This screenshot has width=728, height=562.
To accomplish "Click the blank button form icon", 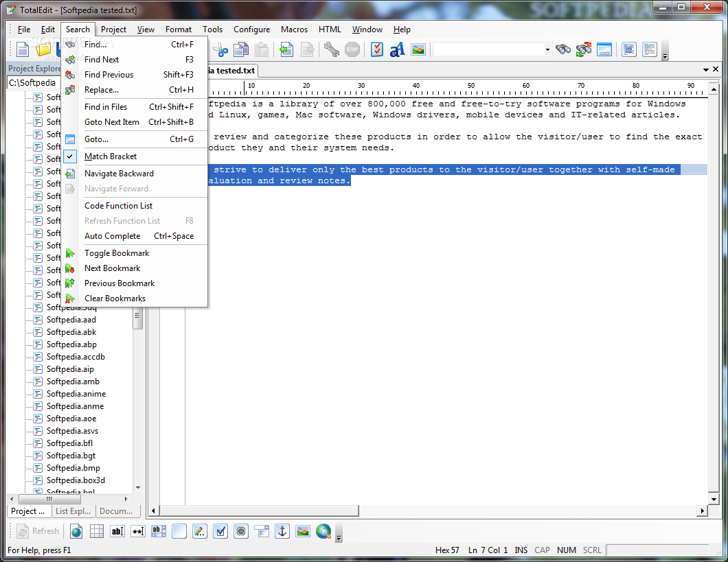I will (179, 531).
